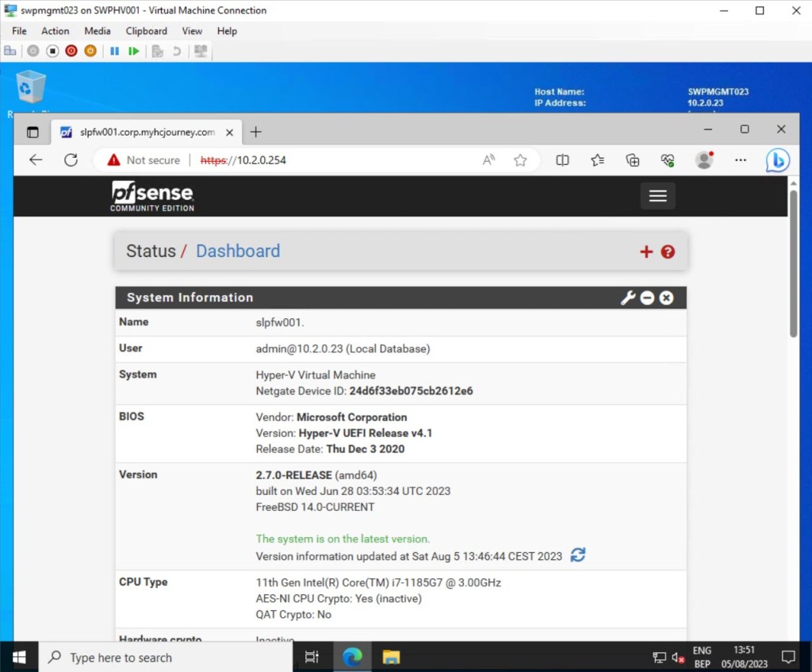Collapse the System Information widget panel

tap(647, 298)
